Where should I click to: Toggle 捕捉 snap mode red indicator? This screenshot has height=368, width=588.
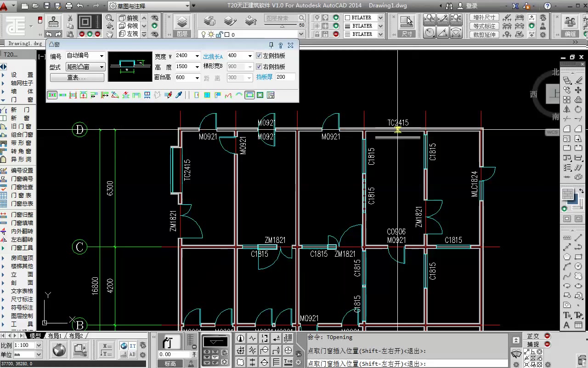click(x=547, y=344)
